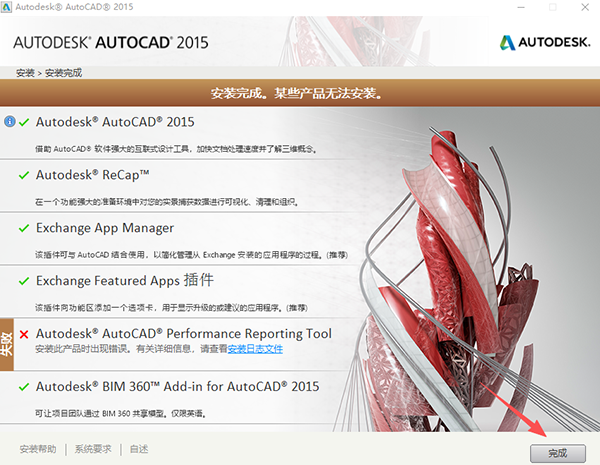Click the green checkmark beside Autodesk ReCap
The width and height of the screenshot is (600, 465).
point(24,175)
